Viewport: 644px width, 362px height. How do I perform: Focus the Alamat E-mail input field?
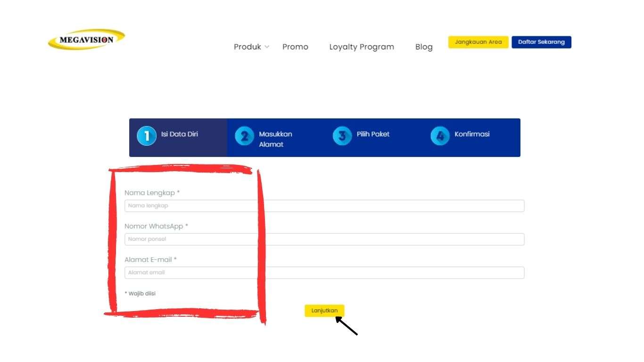324,273
